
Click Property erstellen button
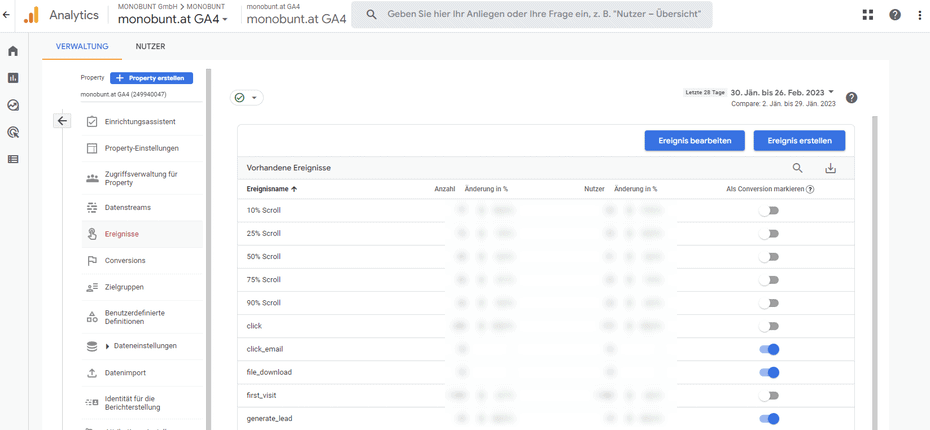tap(151, 78)
